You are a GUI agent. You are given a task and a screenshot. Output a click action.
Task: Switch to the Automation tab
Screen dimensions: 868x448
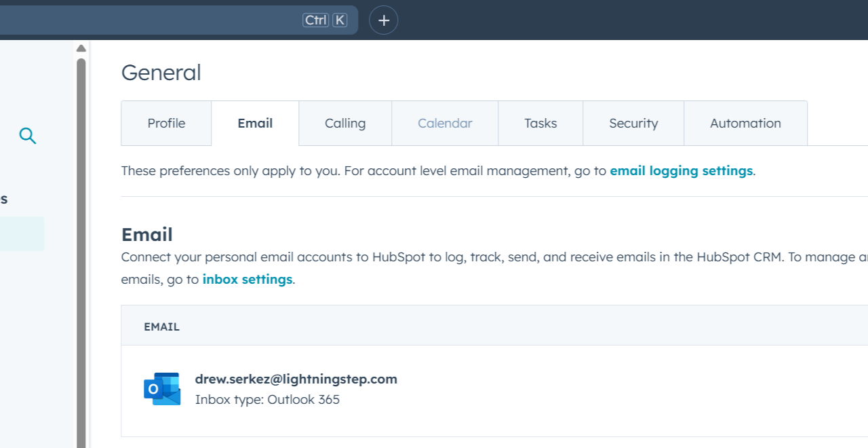point(745,123)
